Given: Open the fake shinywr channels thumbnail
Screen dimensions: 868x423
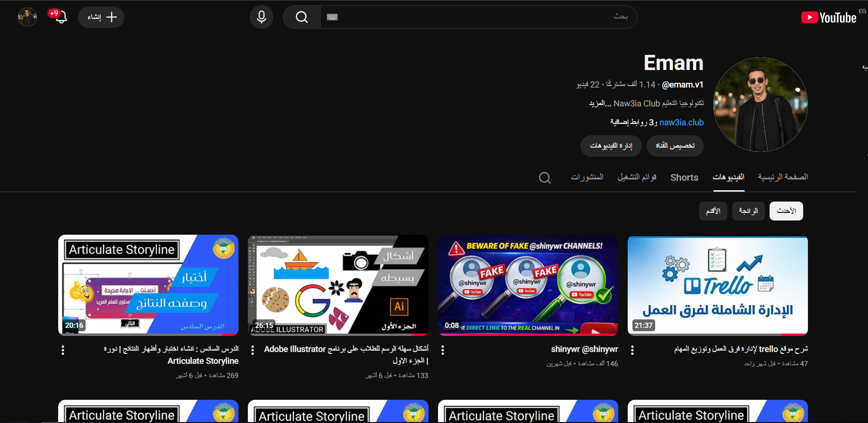Looking at the screenshot, I should coord(528,285).
